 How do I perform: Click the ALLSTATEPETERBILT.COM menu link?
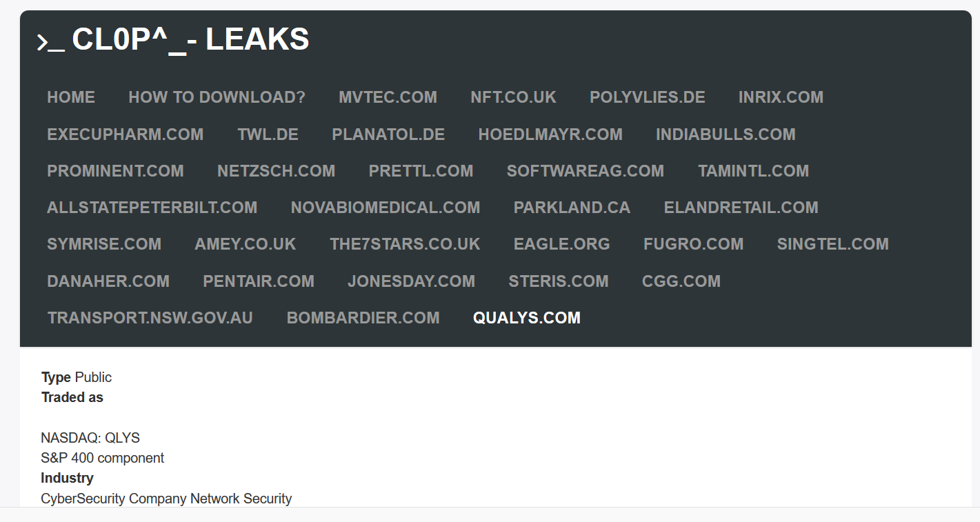pyautogui.click(x=152, y=208)
